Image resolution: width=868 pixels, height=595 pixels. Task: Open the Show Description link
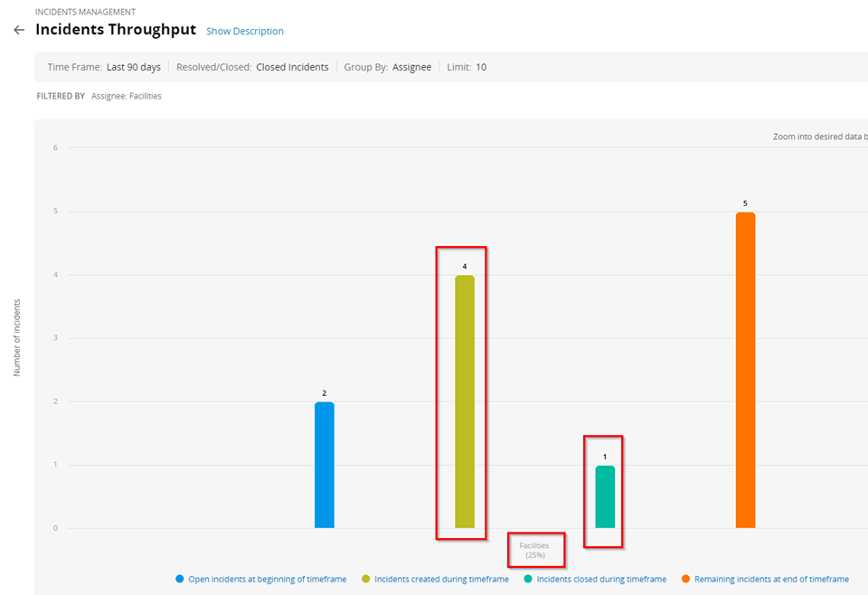244,32
